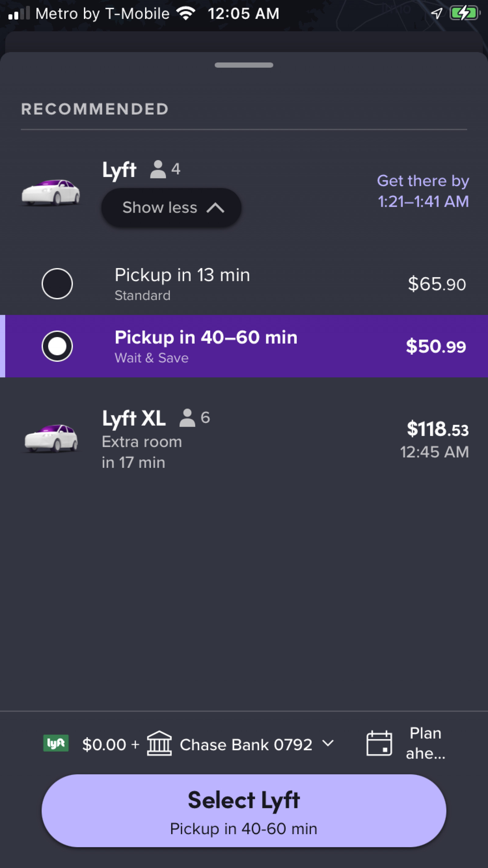Viewport: 488px width, 868px height.
Task: Select the Wait & Save radio button
Action: tap(57, 346)
